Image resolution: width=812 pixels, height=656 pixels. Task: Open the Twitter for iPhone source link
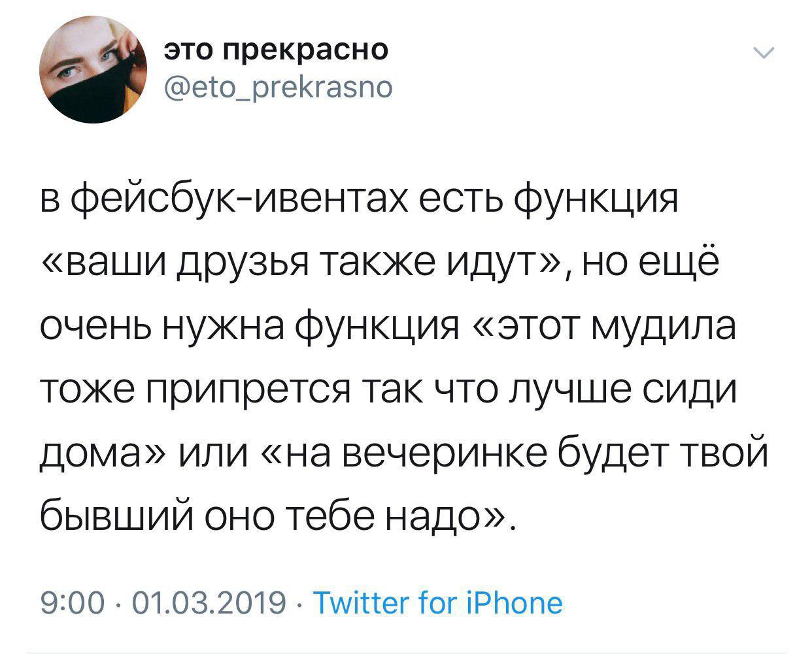(438, 602)
